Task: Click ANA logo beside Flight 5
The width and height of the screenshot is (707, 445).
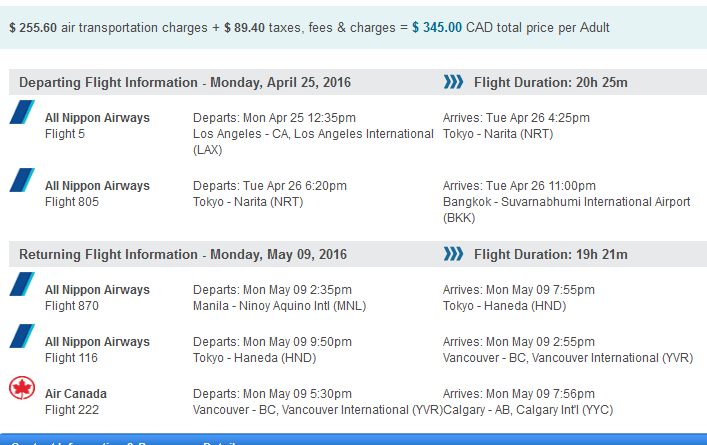Action: click(22, 112)
